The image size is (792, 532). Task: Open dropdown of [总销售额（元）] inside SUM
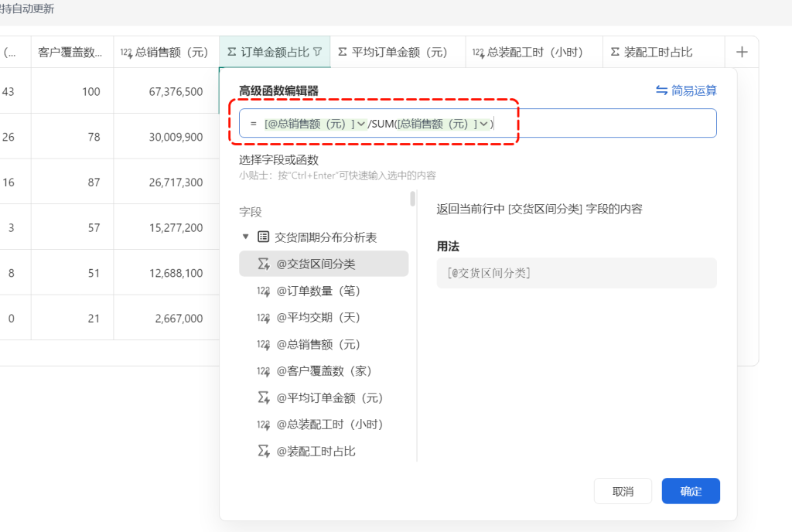[484, 124]
